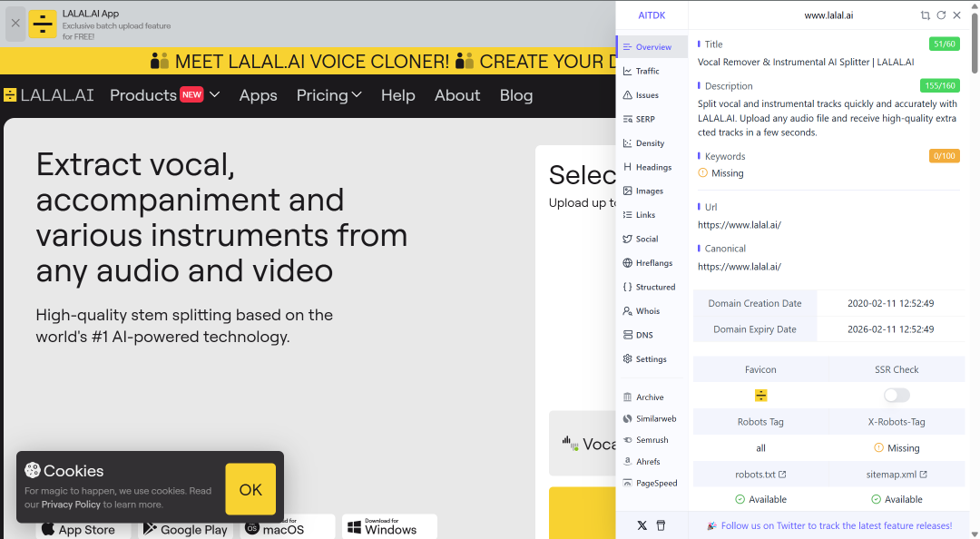The width and height of the screenshot is (980, 539).
Task: Click the Missing warning icon under Keywords
Action: point(702,172)
